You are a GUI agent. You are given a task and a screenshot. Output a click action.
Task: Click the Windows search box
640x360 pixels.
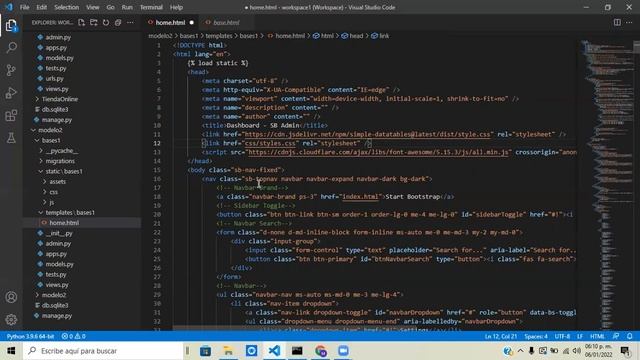(x=104, y=351)
